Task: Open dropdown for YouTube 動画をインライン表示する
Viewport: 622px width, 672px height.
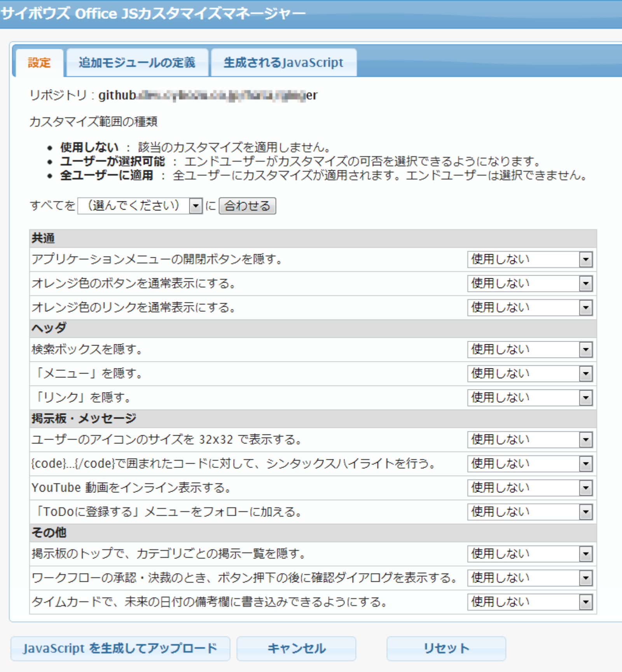Action: pyautogui.click(x=530, y=488)
